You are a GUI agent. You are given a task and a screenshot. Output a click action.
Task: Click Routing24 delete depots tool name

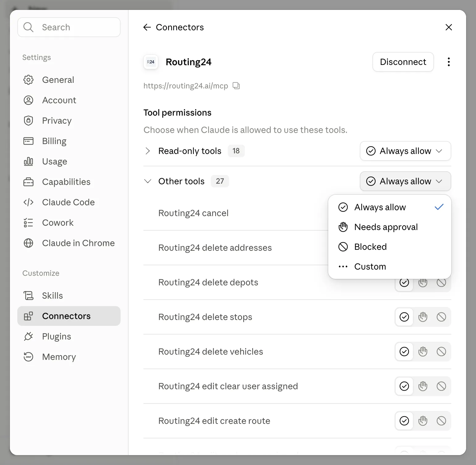[x=208, y=282]
